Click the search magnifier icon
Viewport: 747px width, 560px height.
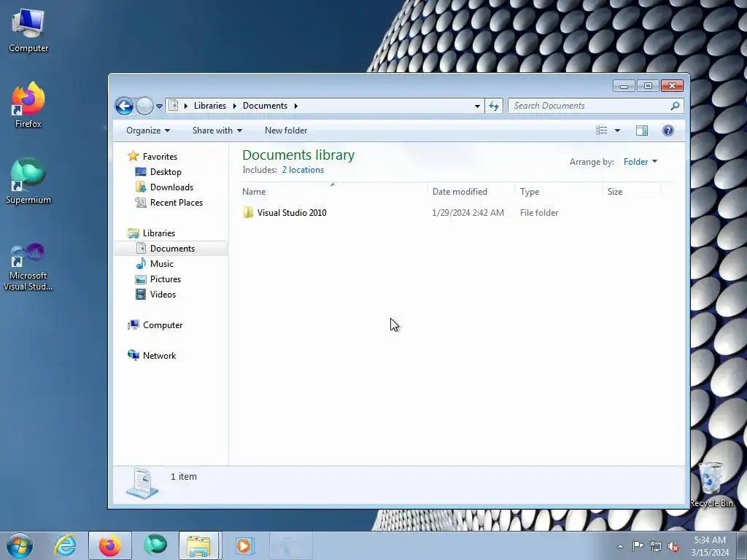675,106
